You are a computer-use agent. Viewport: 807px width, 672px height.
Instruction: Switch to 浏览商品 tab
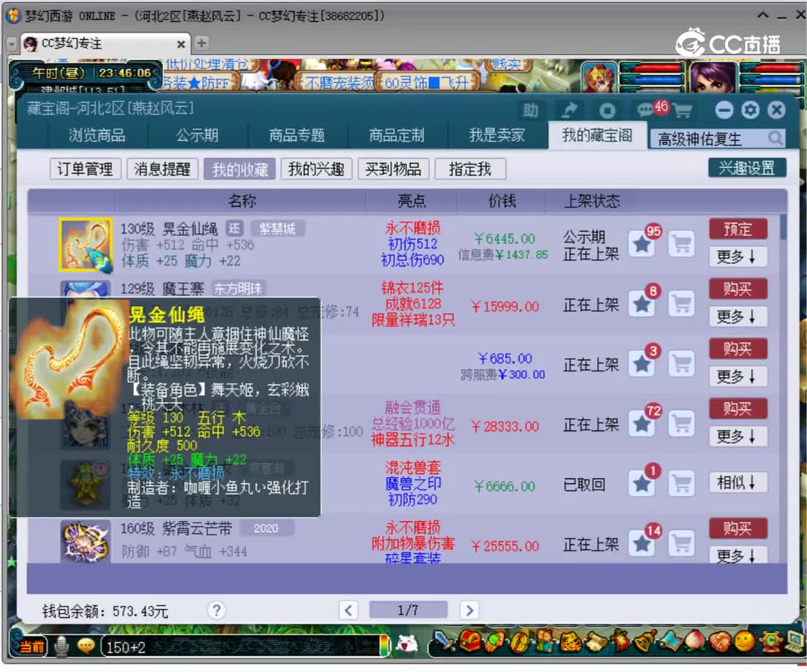tap(96, 136)
